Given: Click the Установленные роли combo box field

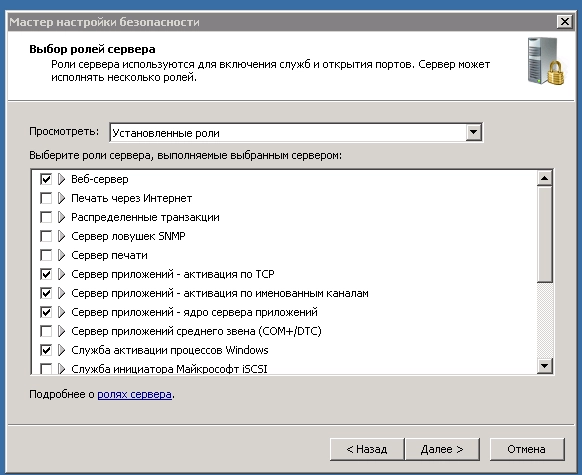Looking at the screenshot, I should click(x=296, y=132).
